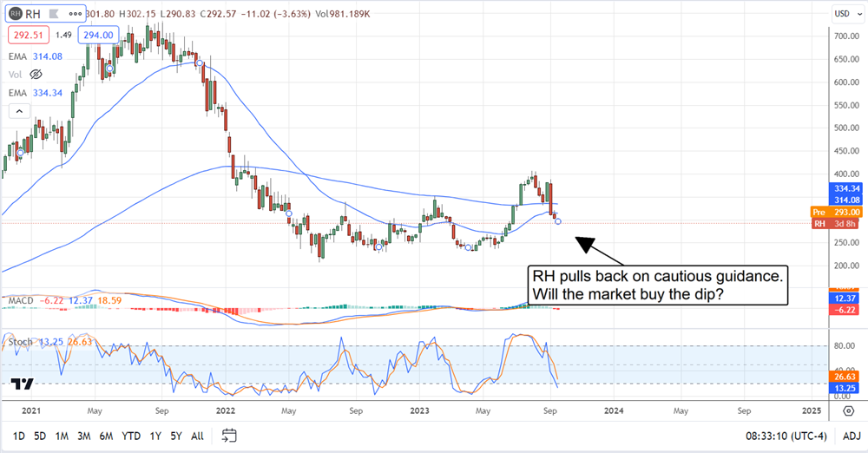868x453 pixels.
Task: Switch to the 3M time range
Action: click(x=83, y=437)
